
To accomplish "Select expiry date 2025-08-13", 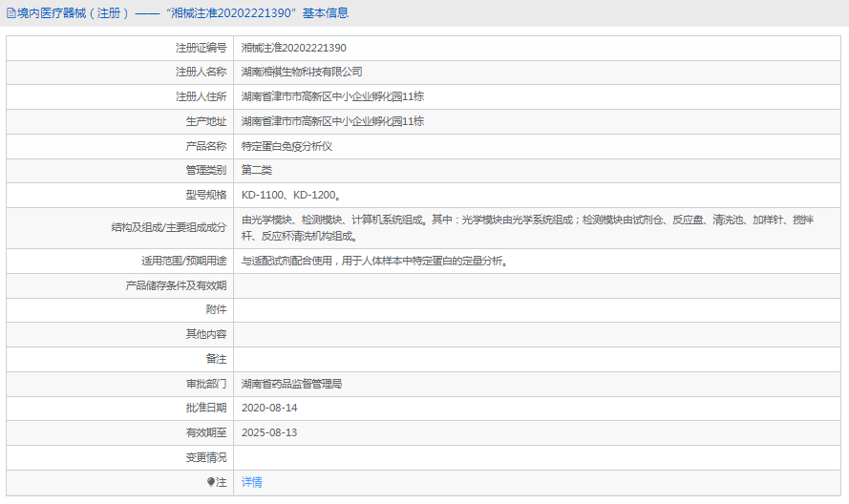I will (269, 433).
